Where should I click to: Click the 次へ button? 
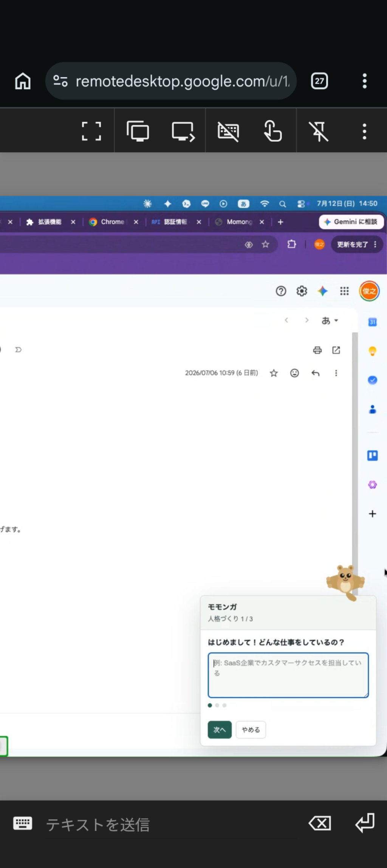click(220, 730)
